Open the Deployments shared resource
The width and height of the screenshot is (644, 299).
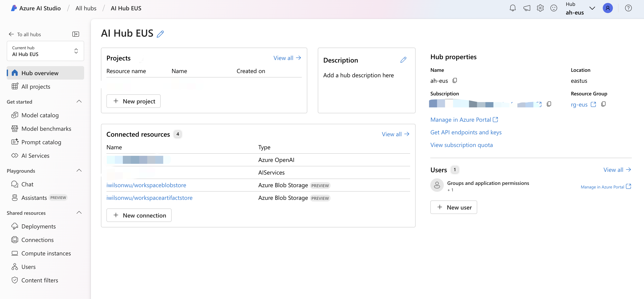(x=39, y=226)
